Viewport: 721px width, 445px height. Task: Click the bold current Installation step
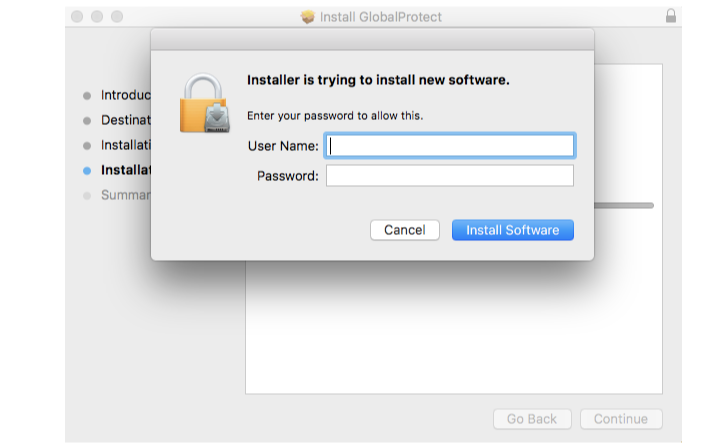click(125, 170)
